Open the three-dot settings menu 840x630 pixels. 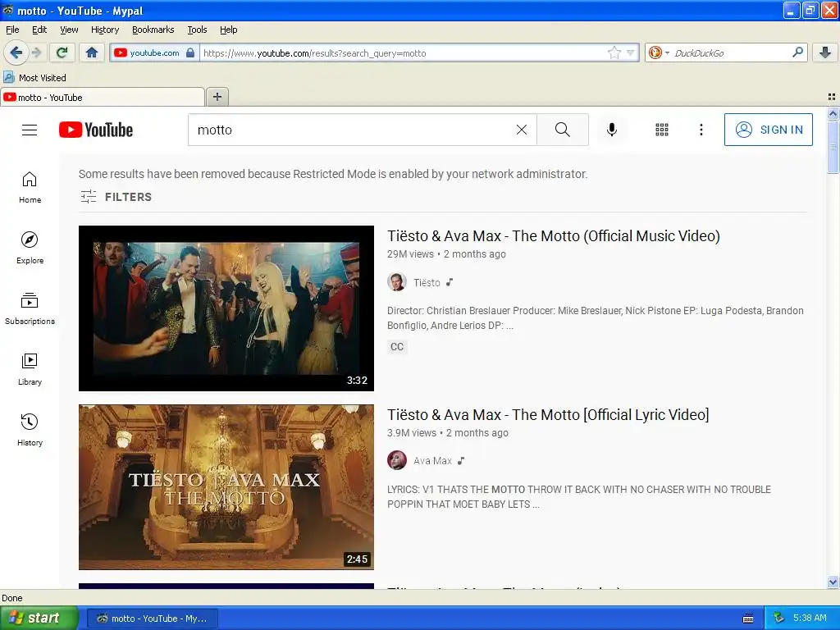pos(701,130)
